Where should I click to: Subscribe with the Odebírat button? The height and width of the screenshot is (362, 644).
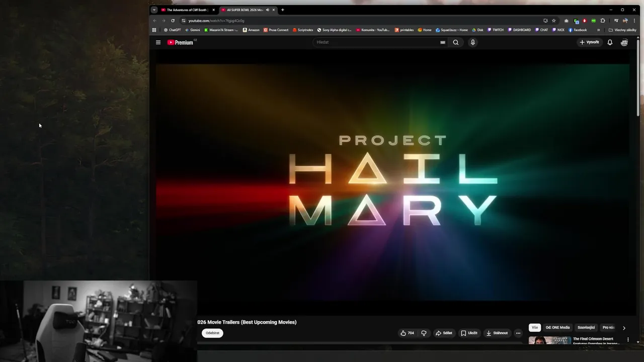[212, 333]
